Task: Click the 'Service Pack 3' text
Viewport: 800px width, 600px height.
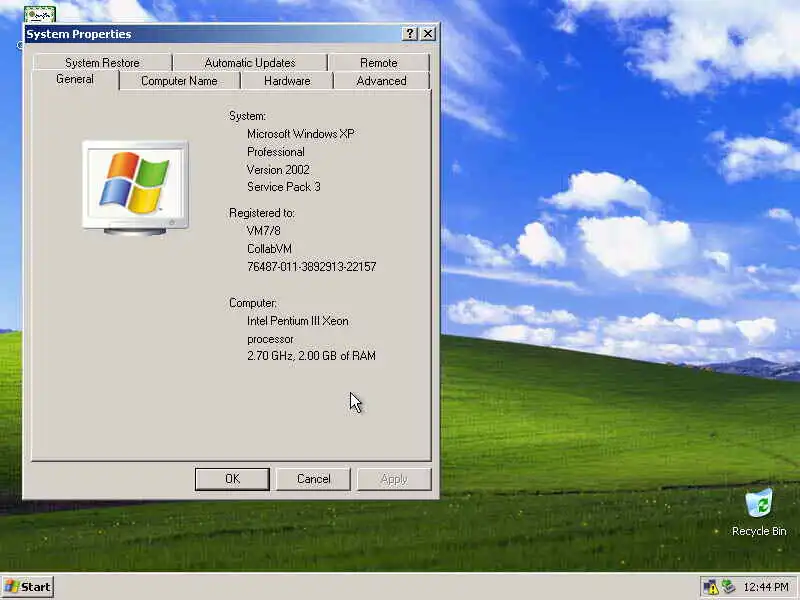Action: tap(284, 187)
